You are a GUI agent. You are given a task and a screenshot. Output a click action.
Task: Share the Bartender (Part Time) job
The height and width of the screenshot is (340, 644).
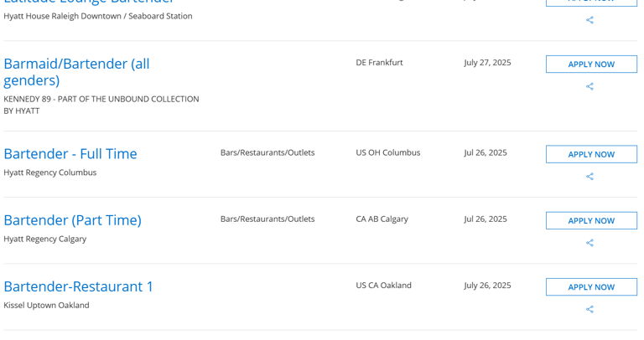[x=589, y=243]
